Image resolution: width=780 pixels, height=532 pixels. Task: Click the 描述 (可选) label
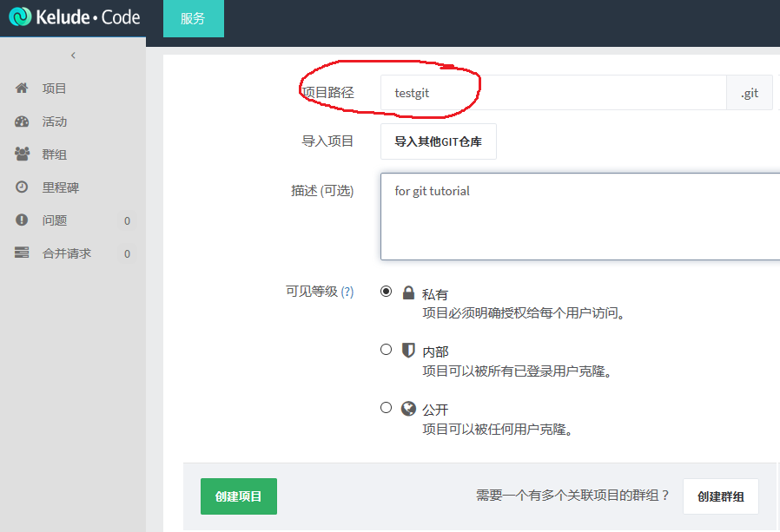tap(322, 191)
